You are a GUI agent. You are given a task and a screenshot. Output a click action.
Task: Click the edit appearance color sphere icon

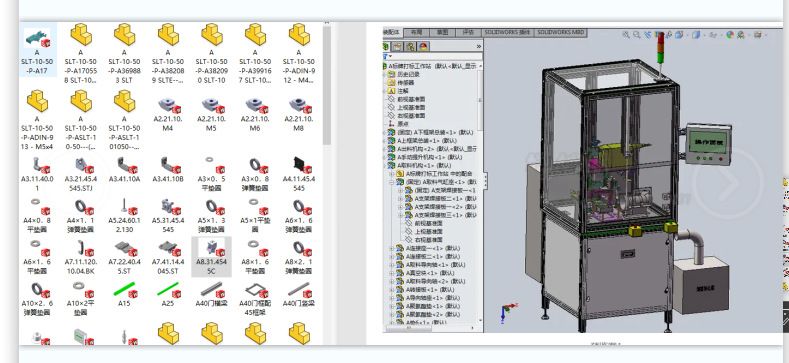tap(730, 35)
